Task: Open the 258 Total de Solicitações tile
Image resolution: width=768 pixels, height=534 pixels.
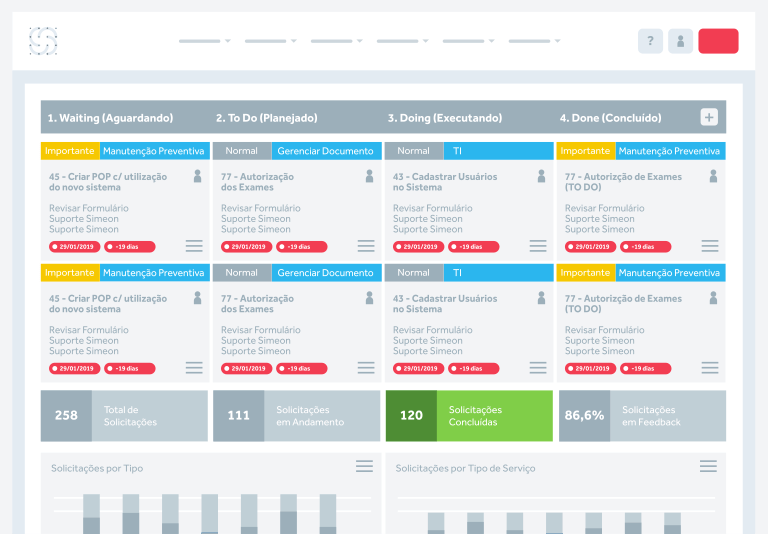Action: point(124,416)
